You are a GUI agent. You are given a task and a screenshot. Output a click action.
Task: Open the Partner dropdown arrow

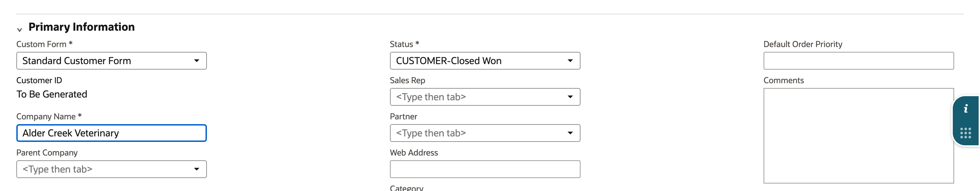pyautogui.click(x=570, y=133)
